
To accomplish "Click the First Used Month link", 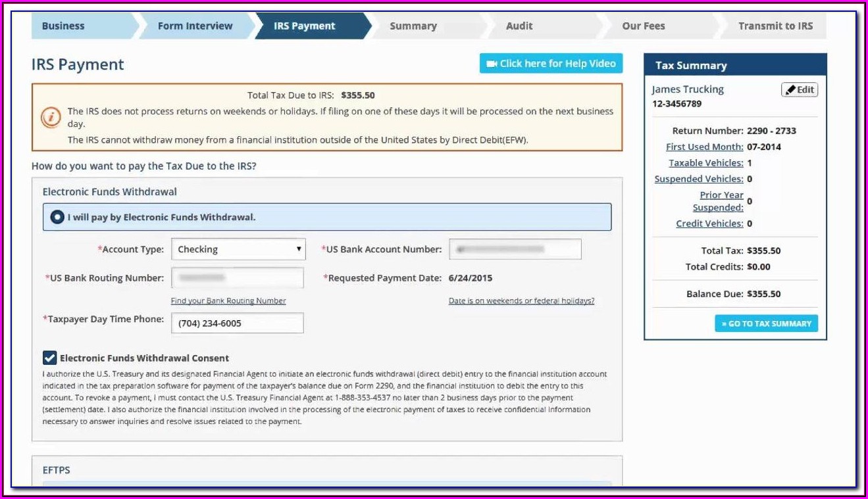I will point(704,147).
